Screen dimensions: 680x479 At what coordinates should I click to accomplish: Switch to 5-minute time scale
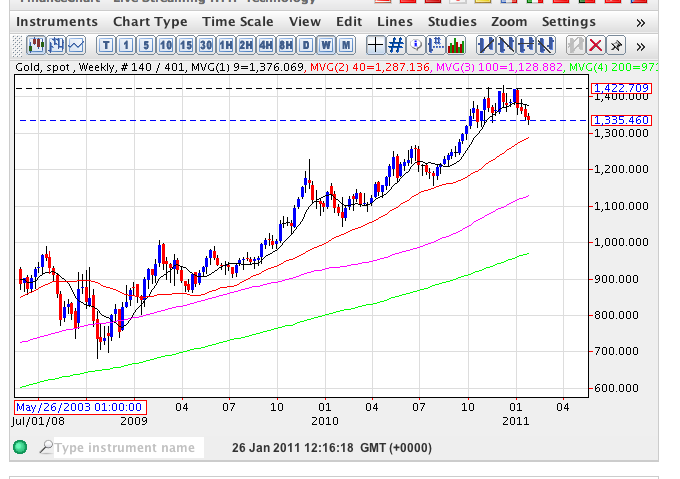click(146, 45)
